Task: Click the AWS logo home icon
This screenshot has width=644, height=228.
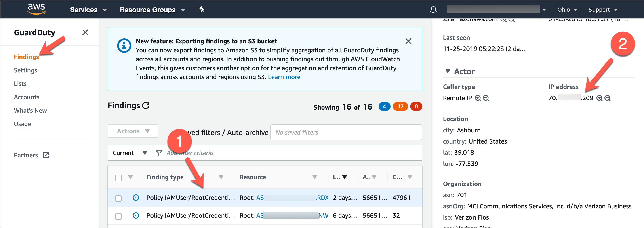Action: [36, 9]
